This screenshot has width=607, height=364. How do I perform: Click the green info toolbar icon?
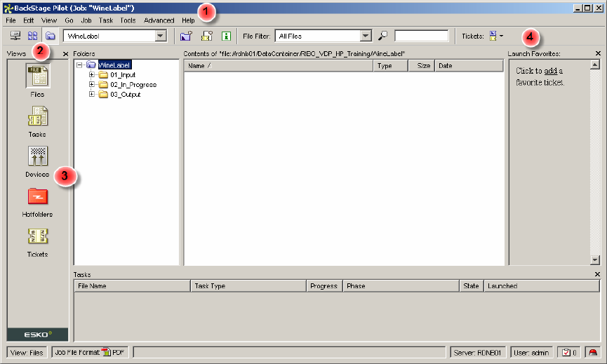click(x=226, y=36)
